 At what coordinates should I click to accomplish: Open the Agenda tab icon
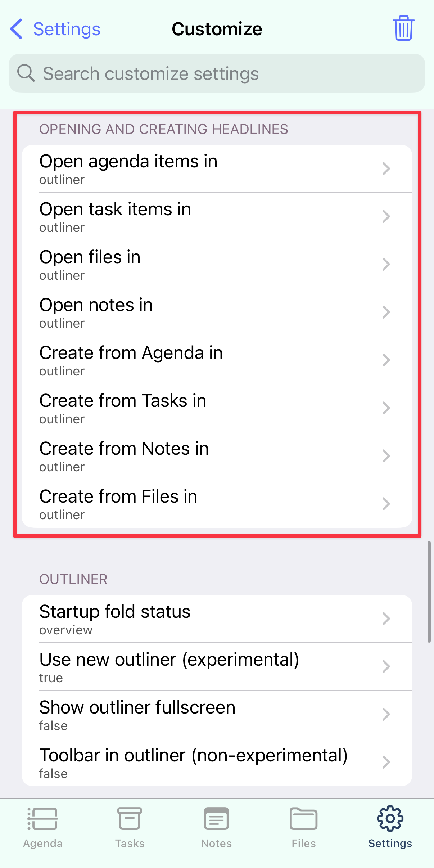(x=43, y=819)
